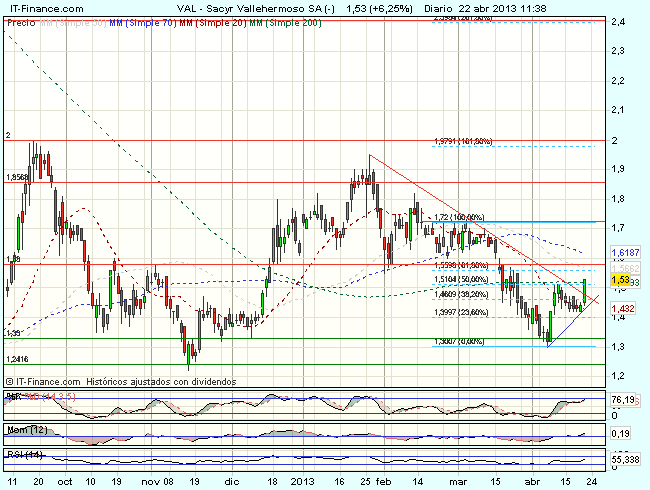This screenshot has height=490, width=650.
Task: Select the 1,9791 (161,80%) Fibonacci extension label
Action: click(463, 141)
